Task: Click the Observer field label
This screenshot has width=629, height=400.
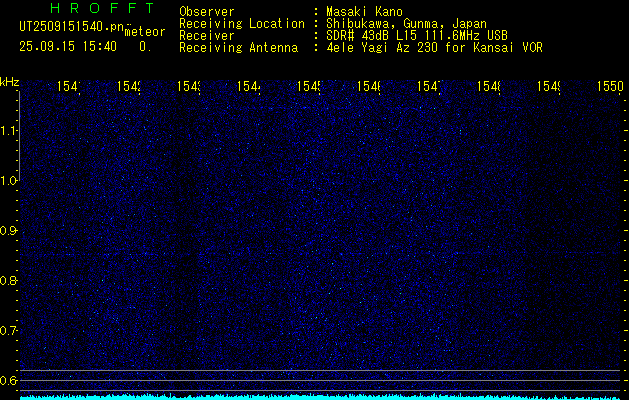Action: [207, 12]
